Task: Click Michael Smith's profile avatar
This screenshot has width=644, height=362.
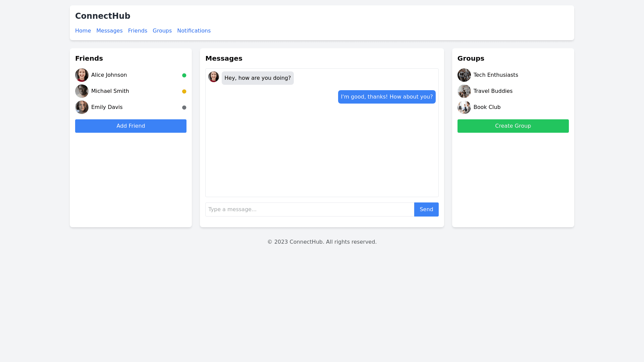Action: click(x=82, y=91)
